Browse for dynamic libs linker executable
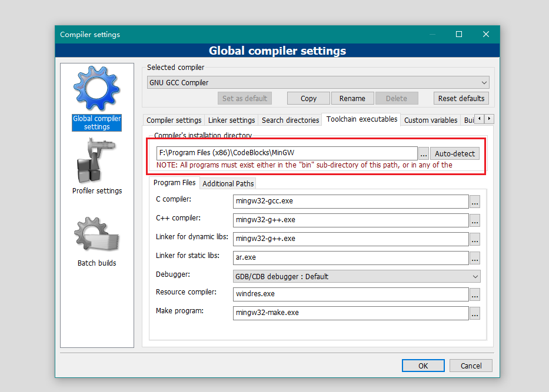Viewport: 549px width, 392px height. coord(475,240)
